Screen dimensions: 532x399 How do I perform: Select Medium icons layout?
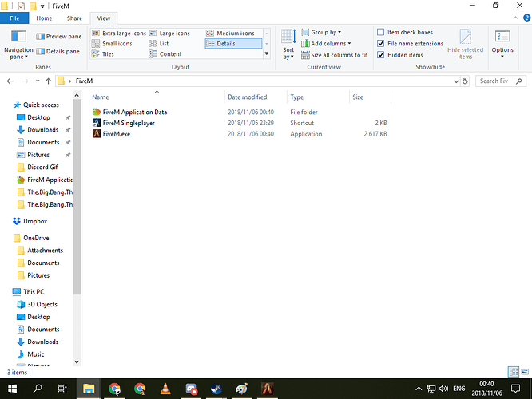click(230, 34)
